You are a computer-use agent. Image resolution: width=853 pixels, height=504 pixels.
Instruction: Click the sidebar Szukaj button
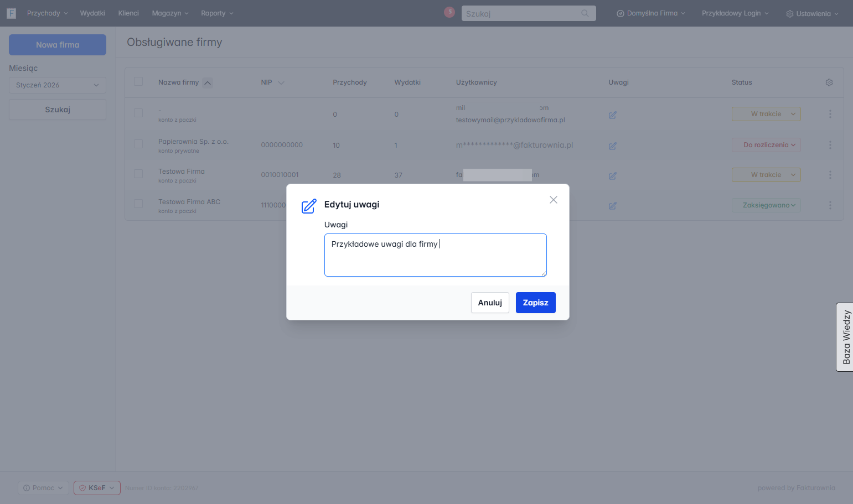58,110
